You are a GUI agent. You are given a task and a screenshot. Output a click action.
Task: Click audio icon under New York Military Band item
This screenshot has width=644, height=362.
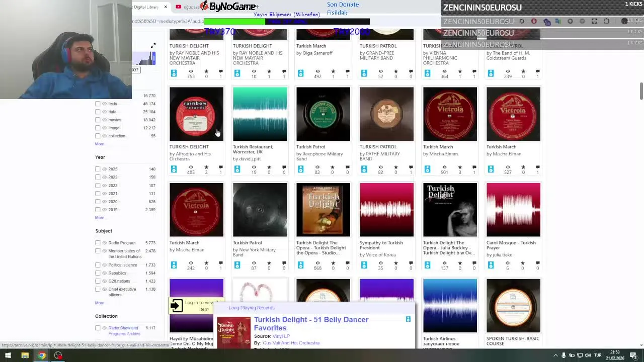pyautogui.click(x=237, y=265)
